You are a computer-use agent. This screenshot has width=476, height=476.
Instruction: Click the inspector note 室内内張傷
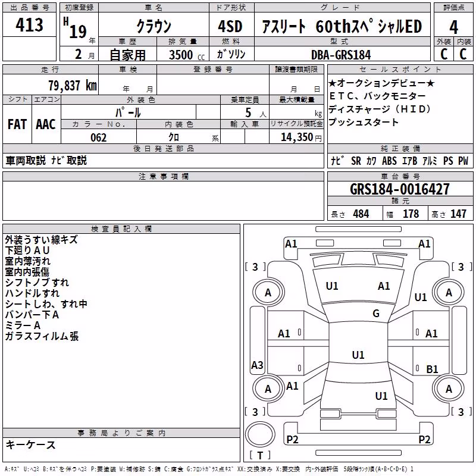27,272
